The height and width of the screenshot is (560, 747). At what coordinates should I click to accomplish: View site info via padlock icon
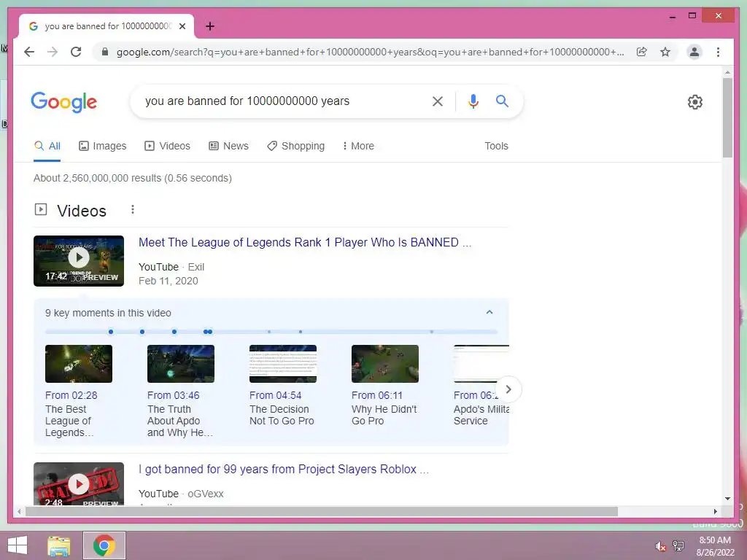(105, 52)
